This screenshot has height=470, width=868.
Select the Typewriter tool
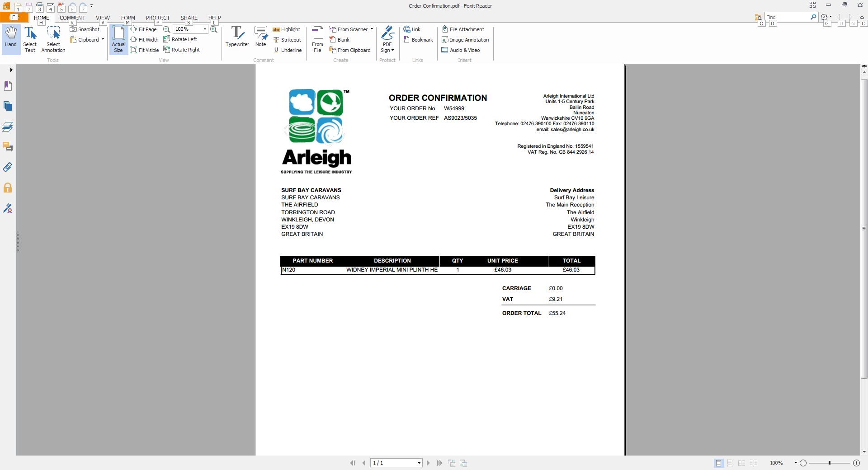click(x=237, y=37)
